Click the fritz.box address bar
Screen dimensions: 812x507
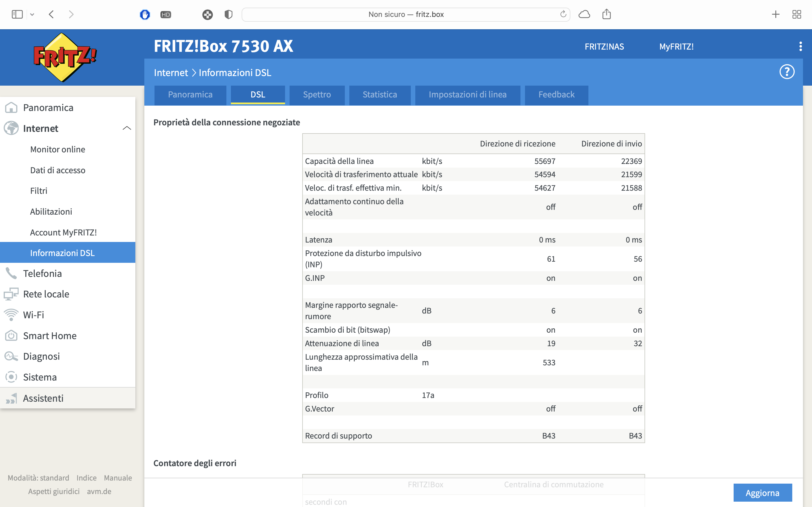[x=405, y=14]
